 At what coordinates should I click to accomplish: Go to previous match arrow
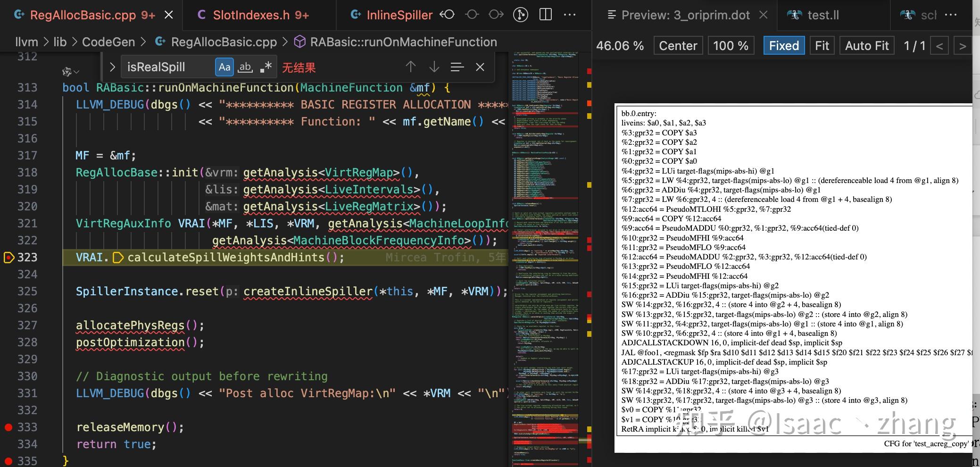(411, 67)
